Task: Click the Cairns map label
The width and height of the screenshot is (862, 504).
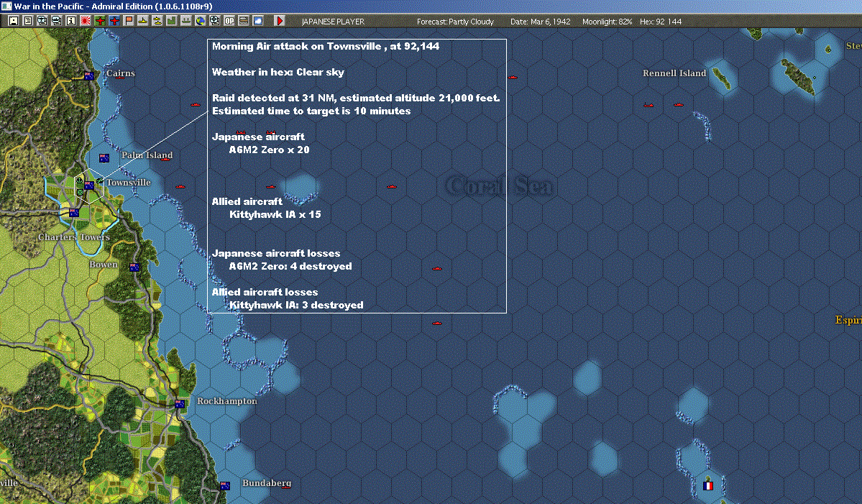Action: (120, 73)
